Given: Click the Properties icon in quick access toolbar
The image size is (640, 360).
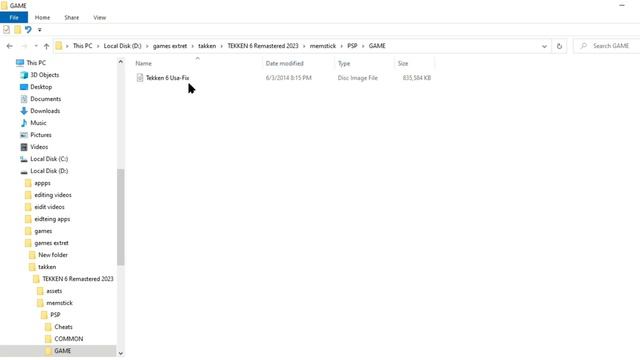Looking at the screenshot, I should click(x=6, y=29).
